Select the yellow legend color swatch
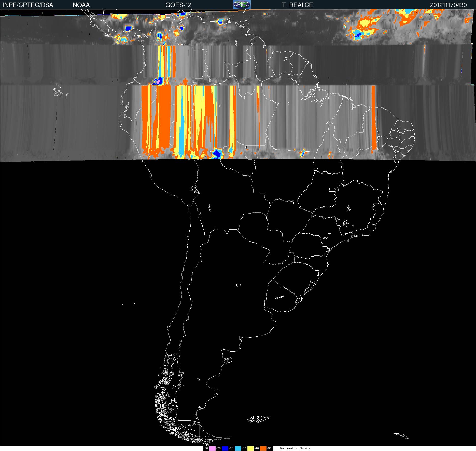The width and height of the screenshot is (476, 451). (x=250, y=448)
